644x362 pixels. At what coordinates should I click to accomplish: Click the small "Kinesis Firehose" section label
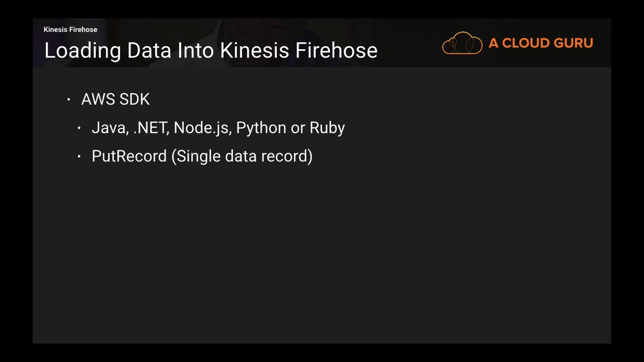pyautogui.click(x=70, y=30)
